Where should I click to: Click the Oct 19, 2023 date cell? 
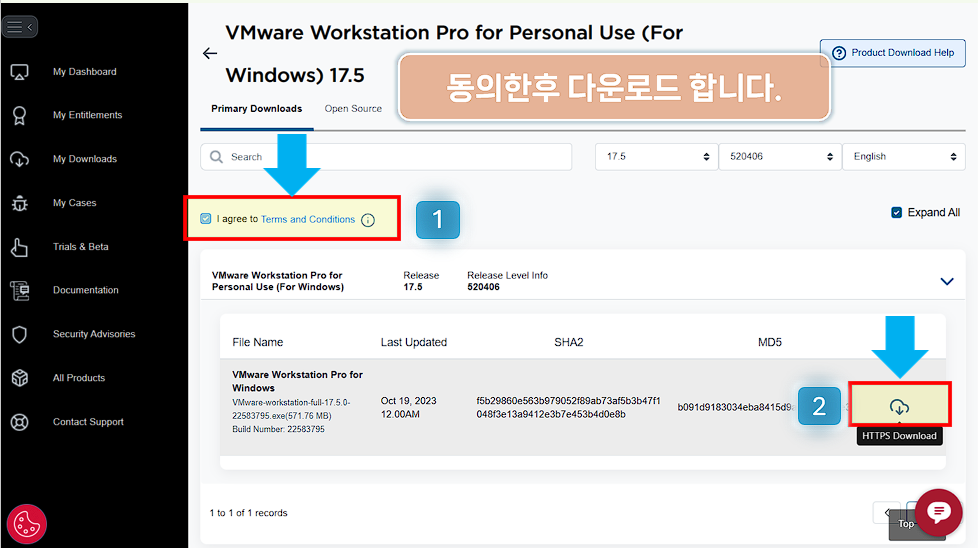pyautogui.click(x=409, y=408)
